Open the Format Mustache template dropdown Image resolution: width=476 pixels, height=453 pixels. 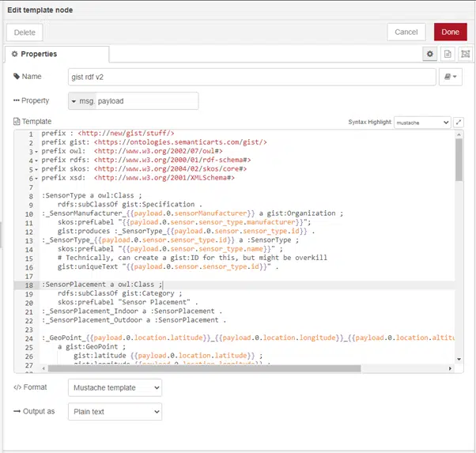pos(115,387)
